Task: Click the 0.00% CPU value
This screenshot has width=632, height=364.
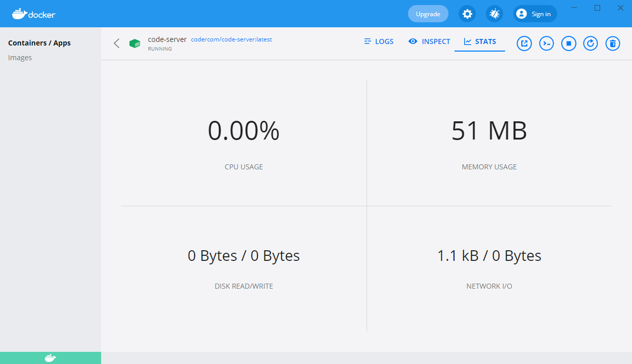Action: [244, 131]
